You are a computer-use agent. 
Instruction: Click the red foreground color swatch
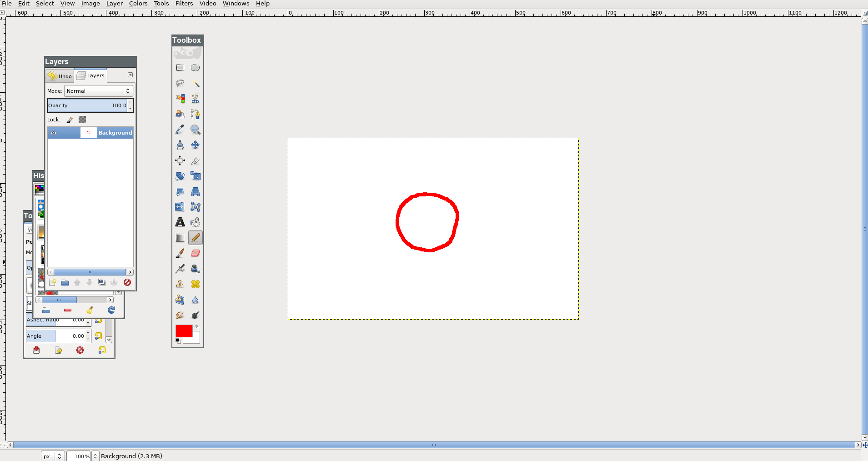[x=183, y=331]
